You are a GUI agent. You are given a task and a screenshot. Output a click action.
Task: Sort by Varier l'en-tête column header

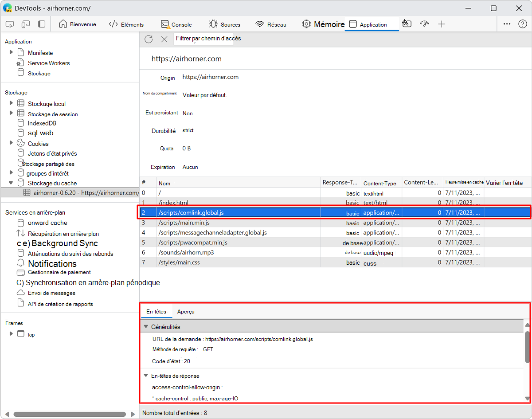point(508,183)
